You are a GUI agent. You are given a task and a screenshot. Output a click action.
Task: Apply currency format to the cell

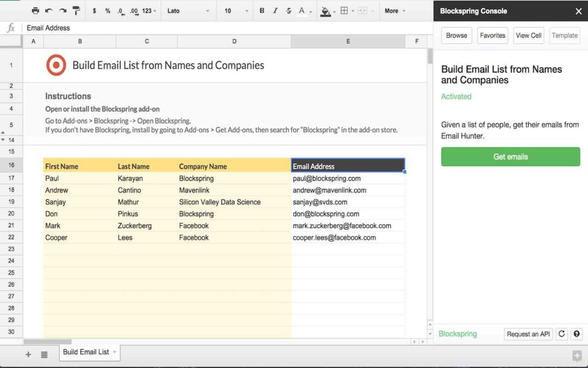(x=94, y=11)
